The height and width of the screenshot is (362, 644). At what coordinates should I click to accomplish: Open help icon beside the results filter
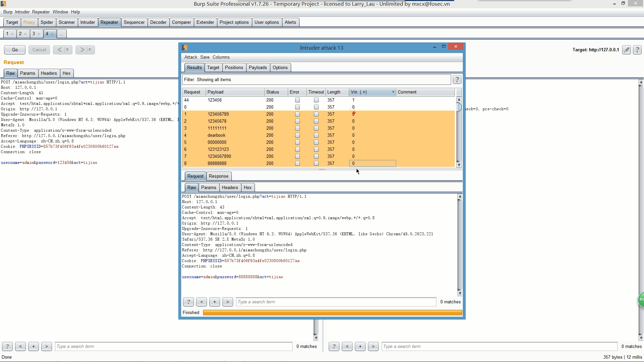click(457, 79)
